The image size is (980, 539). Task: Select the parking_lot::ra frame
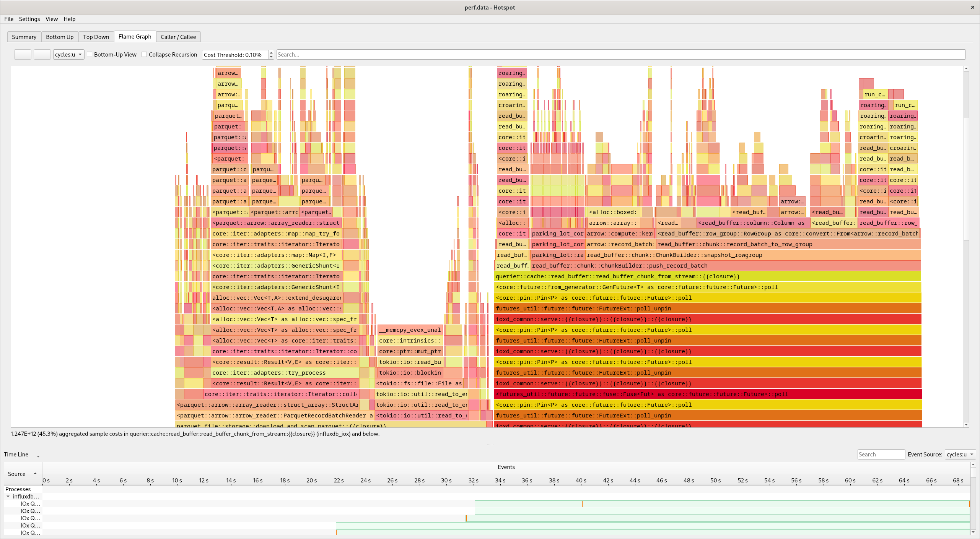557,255
